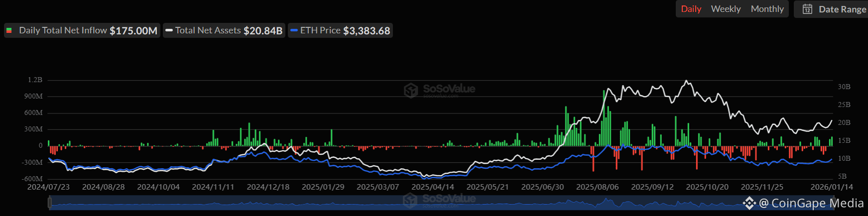Click the 2024/10/04 x-axis date label
Screen dimensions: 868x216
(158, 187)
